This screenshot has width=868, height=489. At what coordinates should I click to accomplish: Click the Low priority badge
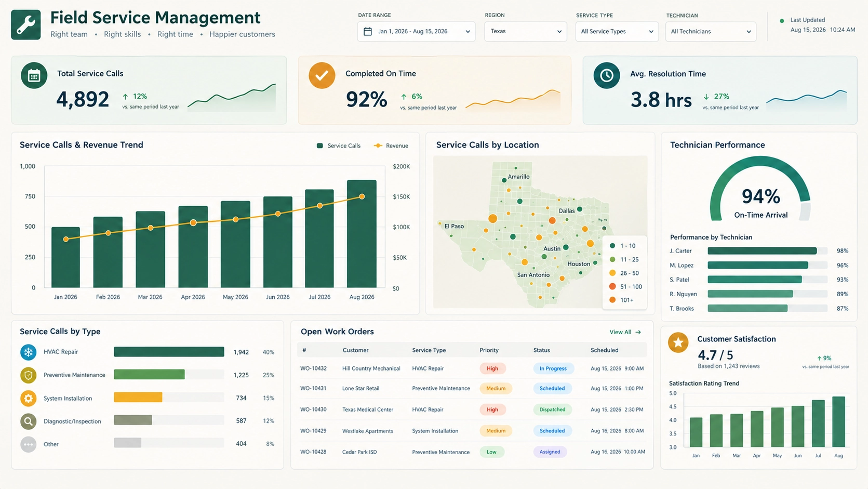[491, 452]
